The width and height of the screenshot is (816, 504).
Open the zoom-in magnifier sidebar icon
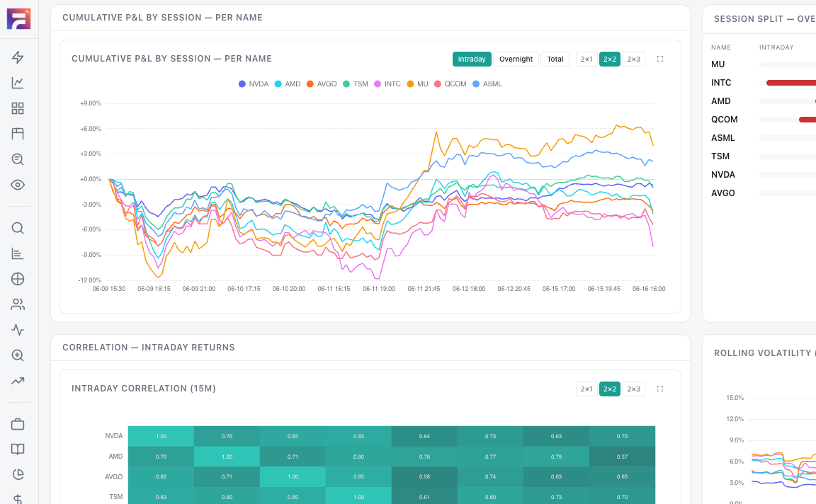pos(18,355)
